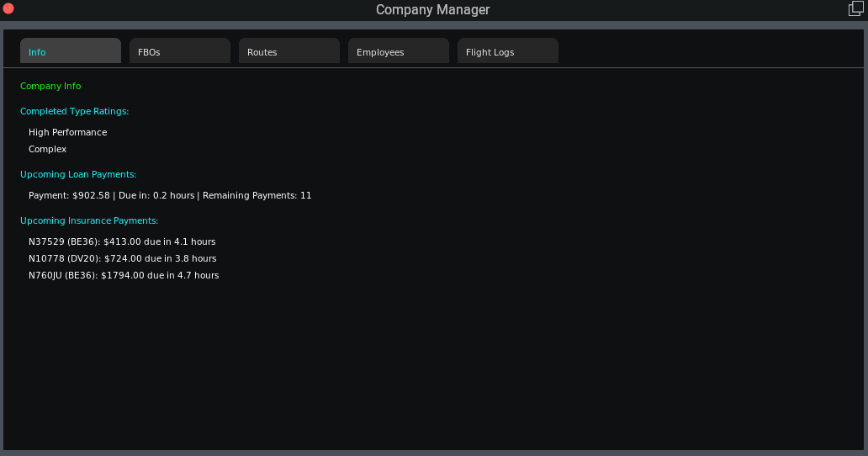The width and height of the screenshot is (868, 456).
Task: Go to the Employees tab
Action: (x=399, y=51)
